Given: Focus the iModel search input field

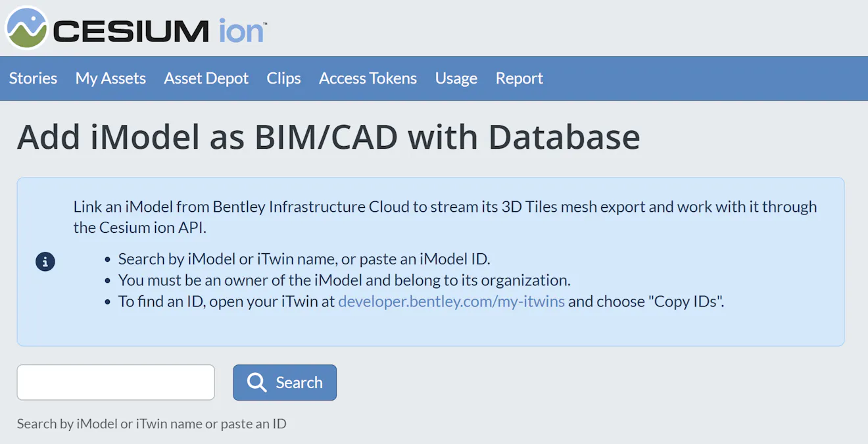Looking at the screenshot, I should (x=116, y=382).
